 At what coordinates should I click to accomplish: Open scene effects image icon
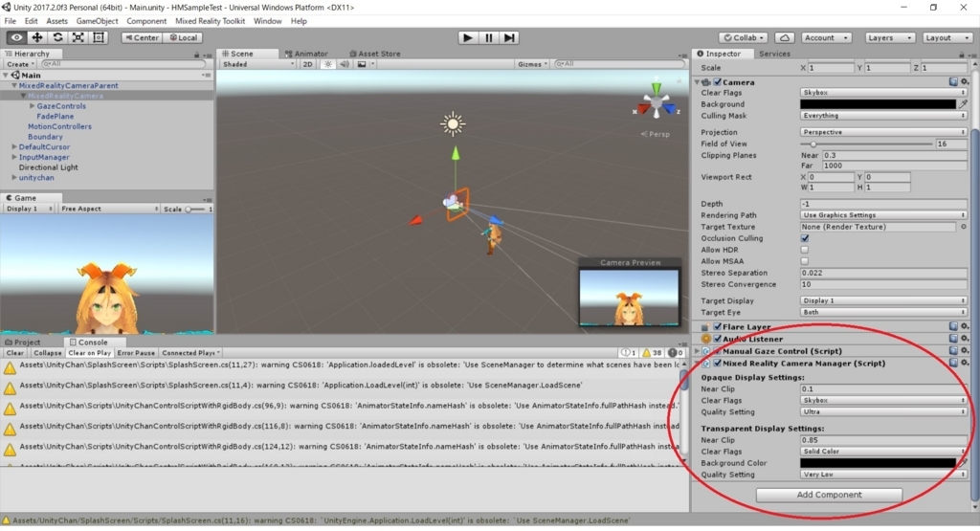pos(361,64)
